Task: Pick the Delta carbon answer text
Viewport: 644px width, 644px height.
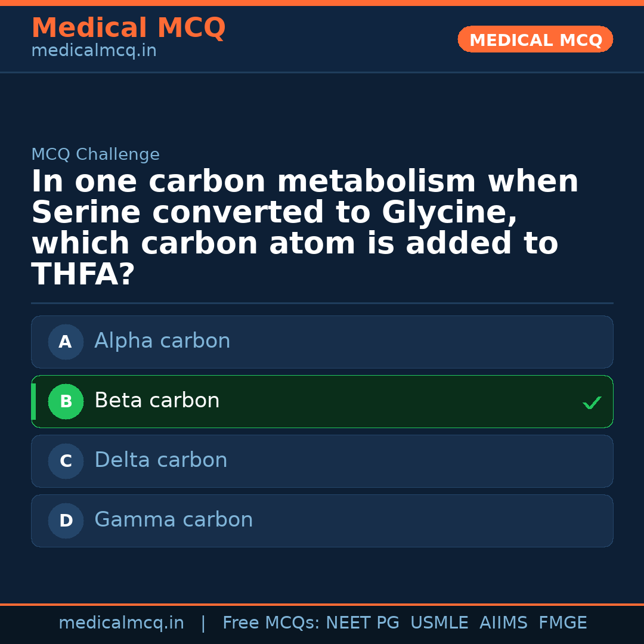Action: point(161,460)
